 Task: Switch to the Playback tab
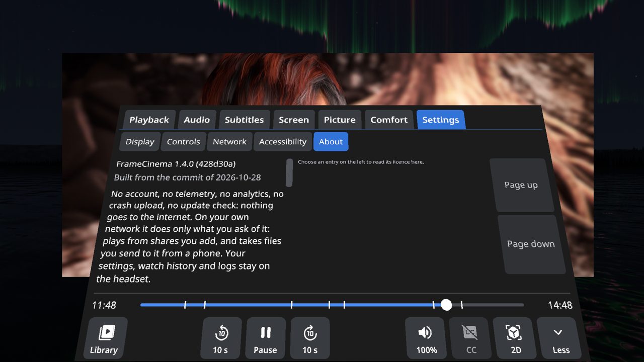[149, 120]
